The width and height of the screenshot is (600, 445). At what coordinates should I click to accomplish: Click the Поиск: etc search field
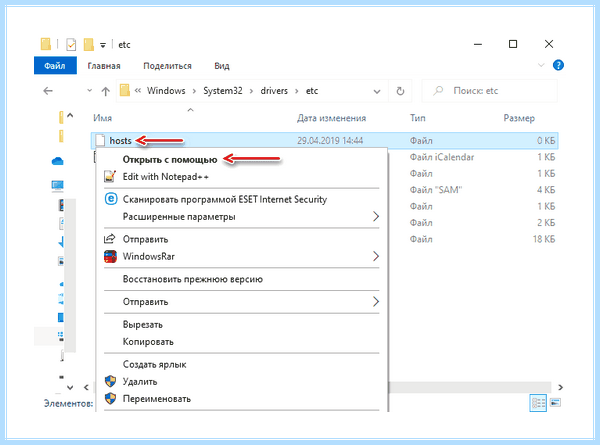click(489, 91)
